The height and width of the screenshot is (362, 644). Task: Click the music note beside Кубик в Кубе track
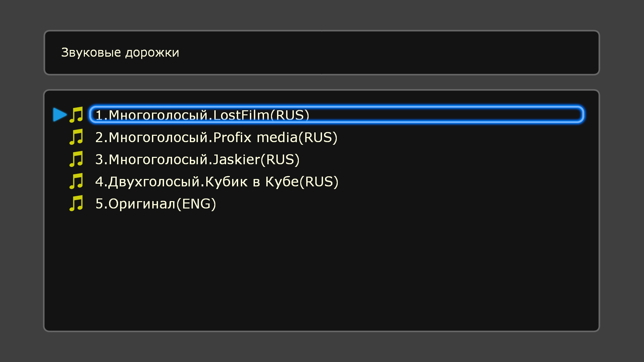tap(76, 181)
